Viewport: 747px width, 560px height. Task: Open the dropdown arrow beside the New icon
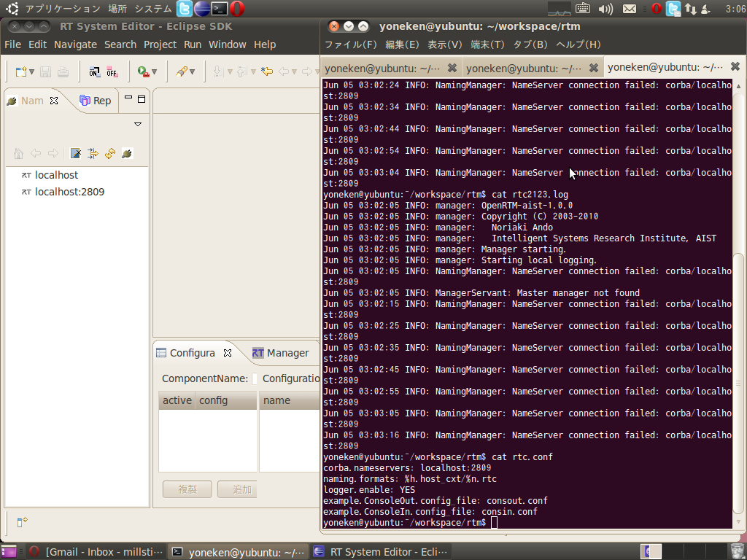coord(31,72)
